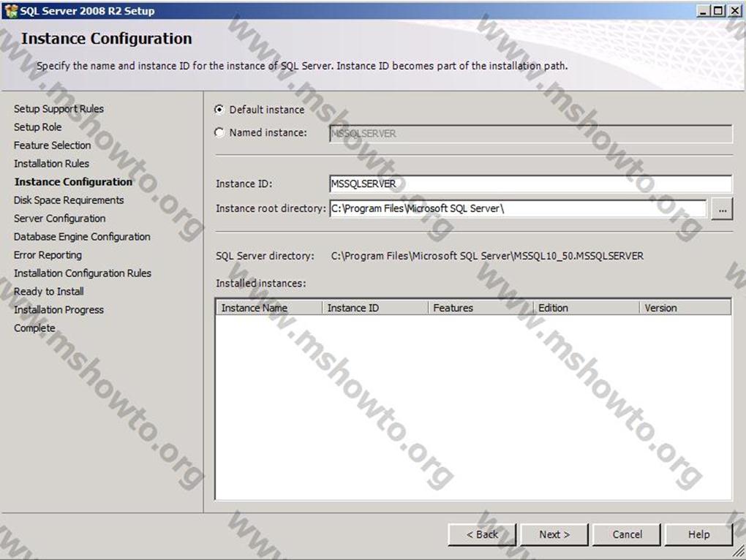Screen dimensions: 746x560
Task: Click the SQL Server directory path text
Action: (x=487, y=256)
